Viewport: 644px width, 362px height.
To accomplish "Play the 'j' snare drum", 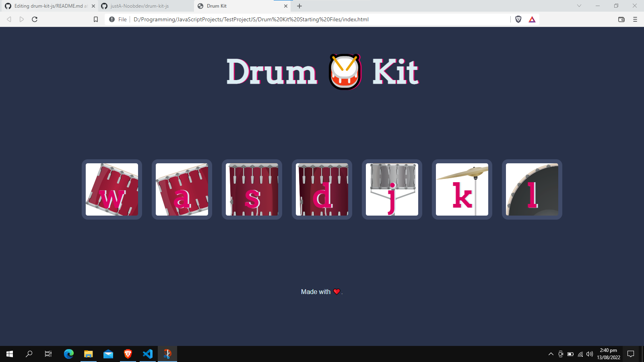I will pos(392,189).
